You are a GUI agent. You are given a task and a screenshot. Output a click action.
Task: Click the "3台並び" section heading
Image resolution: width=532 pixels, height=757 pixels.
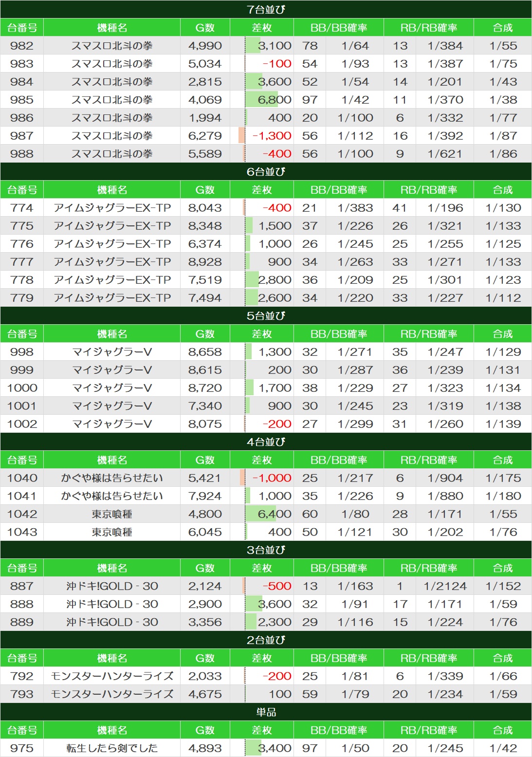[x=266, y=550]
